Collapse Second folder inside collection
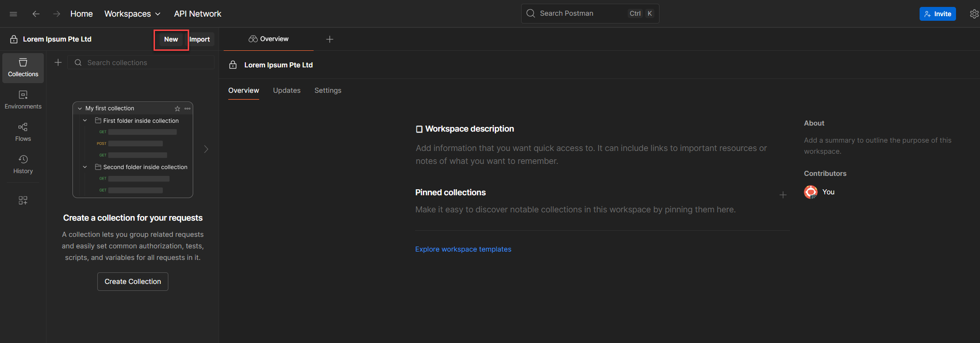Screen dimensions: 980x343 85,167
